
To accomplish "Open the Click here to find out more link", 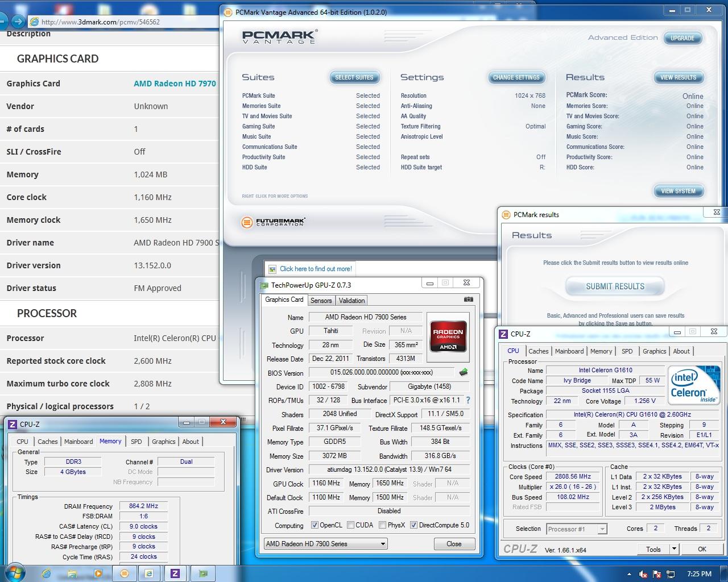I will (x=316, y=269).
